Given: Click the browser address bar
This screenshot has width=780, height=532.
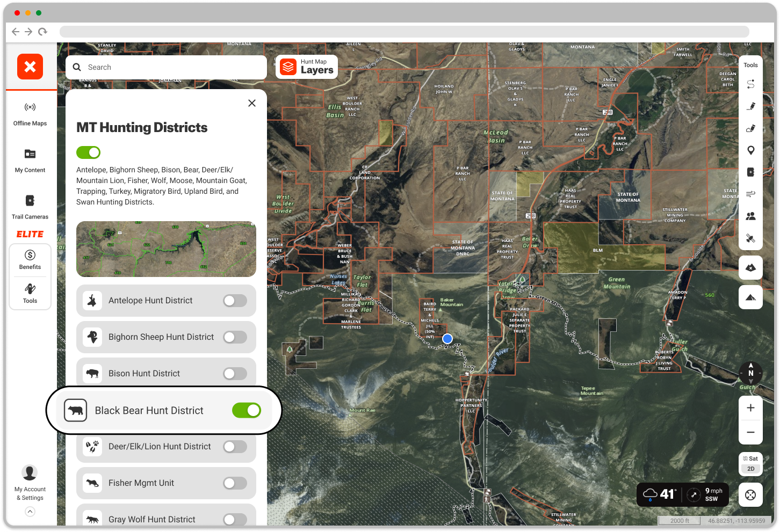Looking at the screenshot, I should tap(404, 32).
